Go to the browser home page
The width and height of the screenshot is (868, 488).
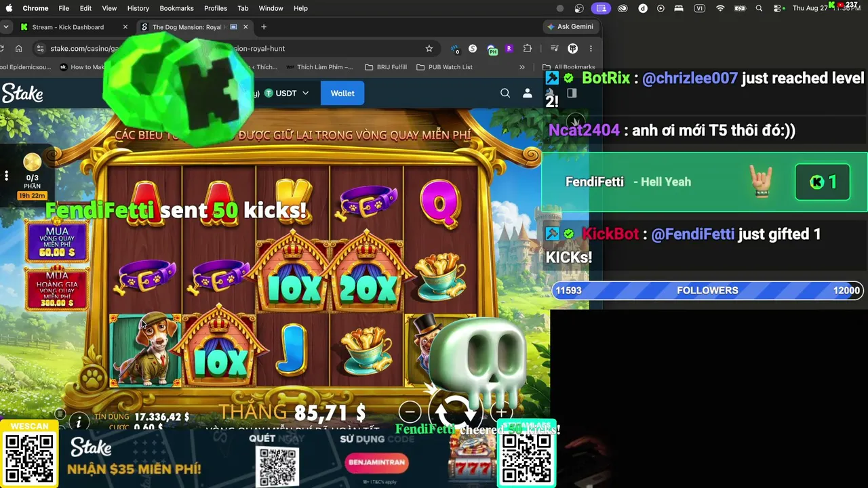pos(18,48)
